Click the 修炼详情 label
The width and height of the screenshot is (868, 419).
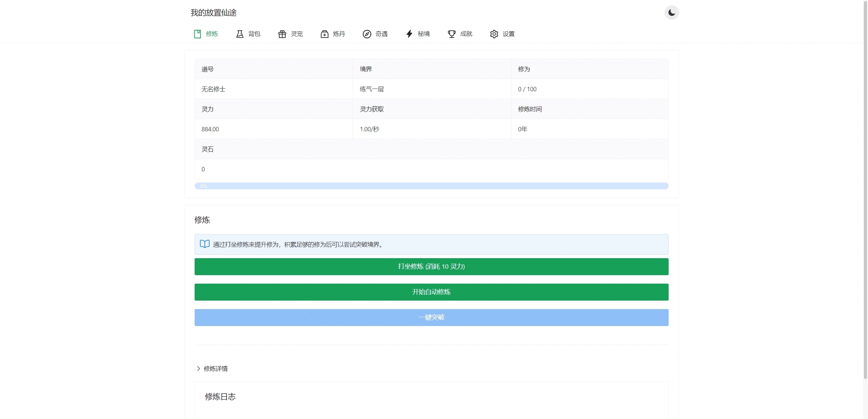point(216,369)
